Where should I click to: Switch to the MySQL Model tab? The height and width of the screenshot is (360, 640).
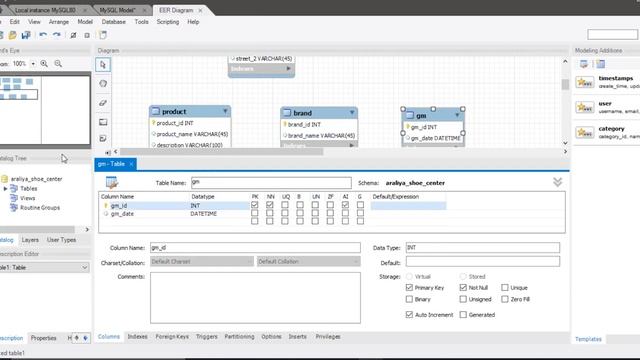(x=117, y=10)
